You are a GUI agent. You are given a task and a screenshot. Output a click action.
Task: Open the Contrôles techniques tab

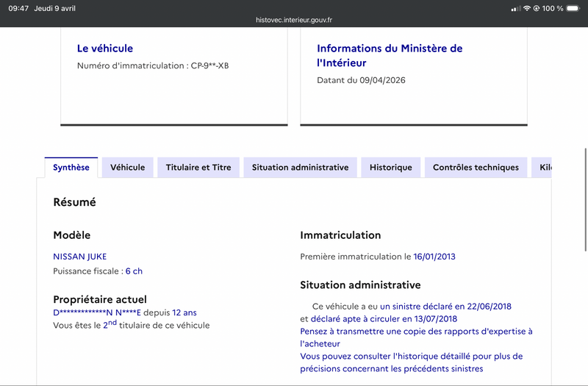tap(476, 168)
